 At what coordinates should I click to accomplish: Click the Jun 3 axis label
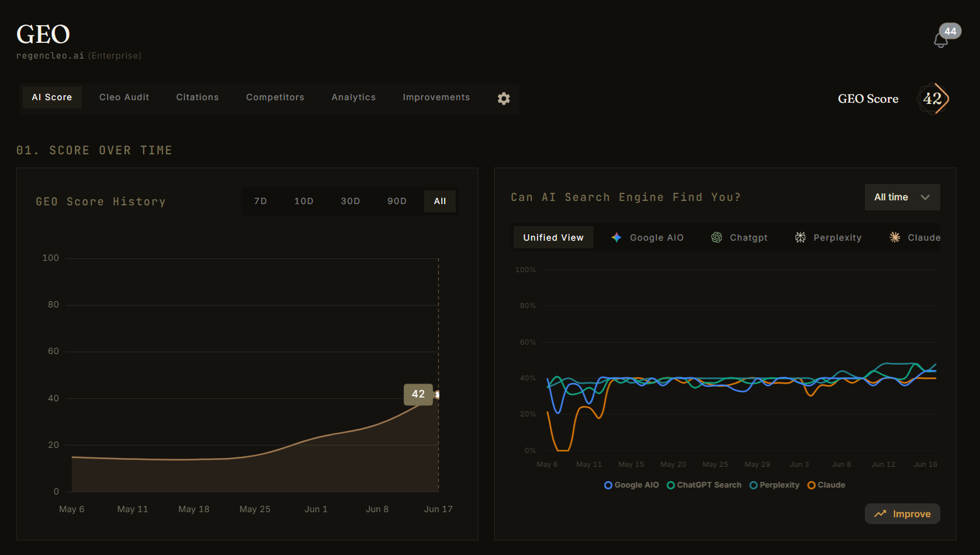click(x=799, y=464)
